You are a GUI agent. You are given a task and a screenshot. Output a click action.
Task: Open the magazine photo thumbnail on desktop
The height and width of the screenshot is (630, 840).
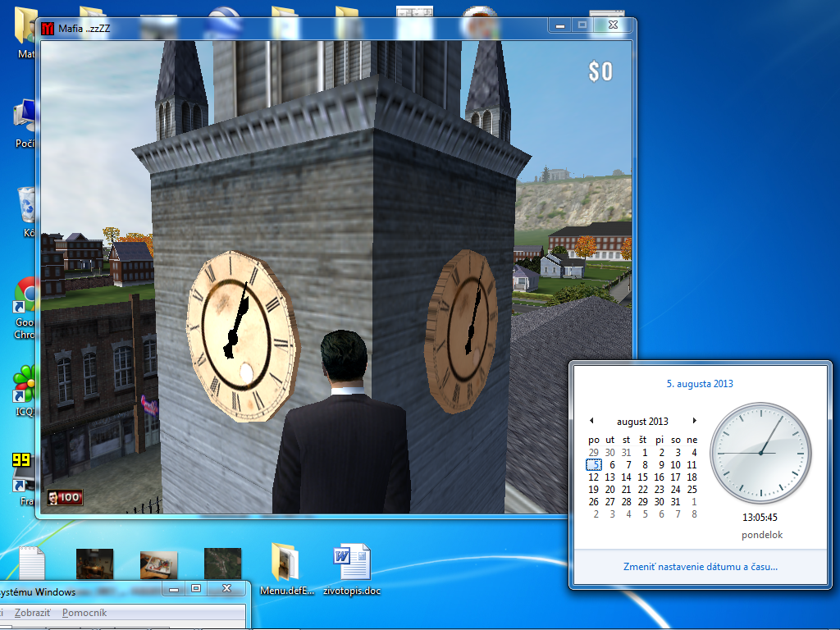click(158, 564)
